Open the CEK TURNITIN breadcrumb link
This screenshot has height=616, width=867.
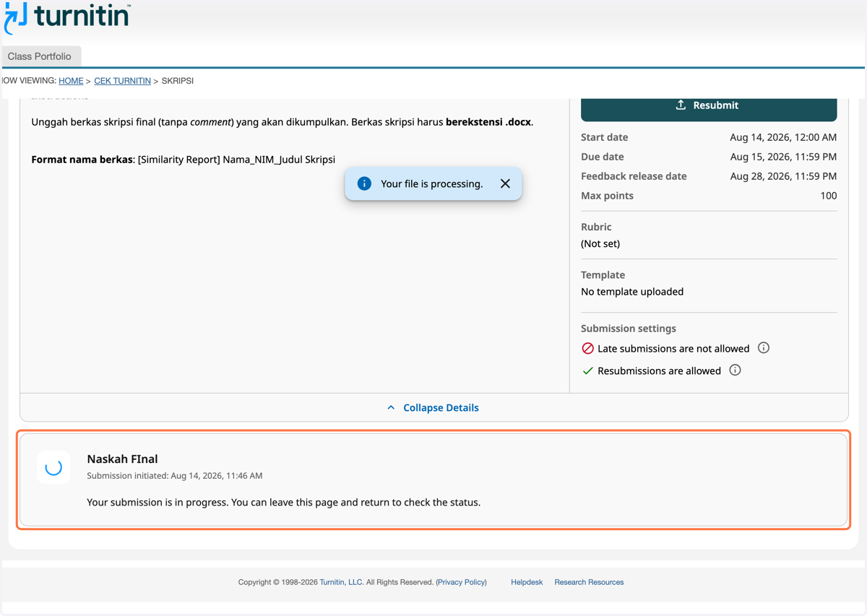[122, 81]
